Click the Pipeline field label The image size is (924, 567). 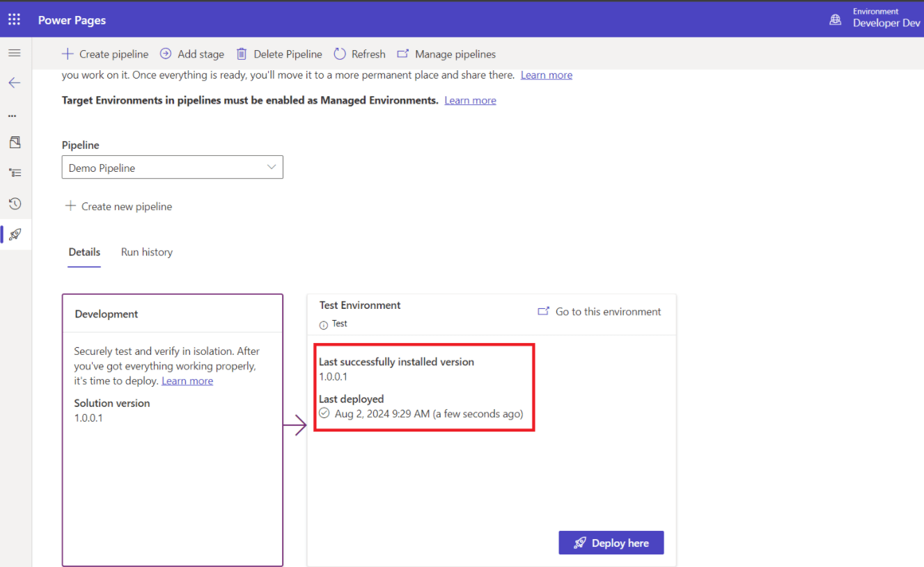coord(81,145)
